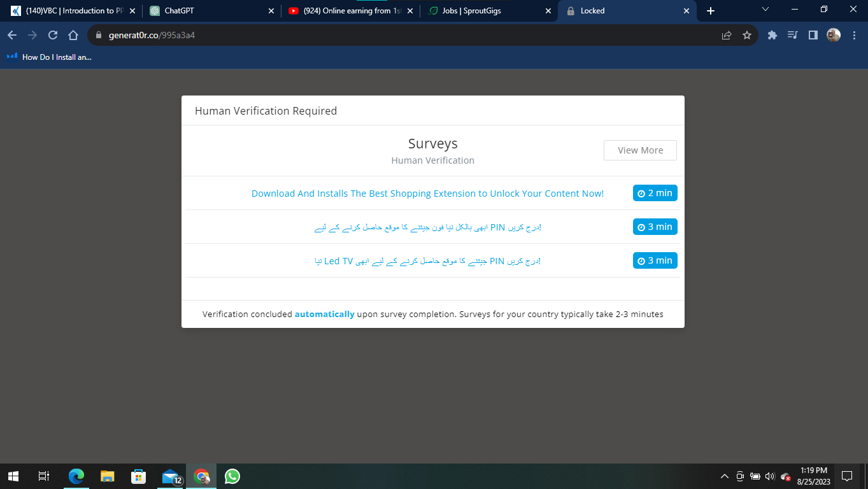Image resolution: width=868 pixels, height=489 pixels.
Task: Expand the tab search dropdown arrow
Action: 765,10
